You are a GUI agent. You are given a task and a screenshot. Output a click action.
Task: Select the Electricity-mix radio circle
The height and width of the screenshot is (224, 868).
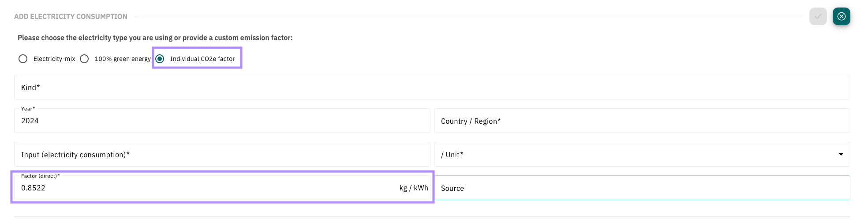(x=23, y=59)
